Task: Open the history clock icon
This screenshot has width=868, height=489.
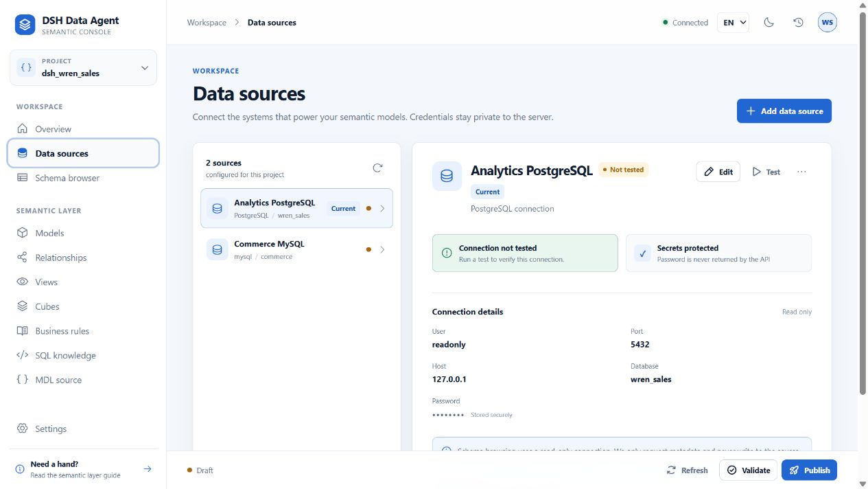Action: pos(798,23)
